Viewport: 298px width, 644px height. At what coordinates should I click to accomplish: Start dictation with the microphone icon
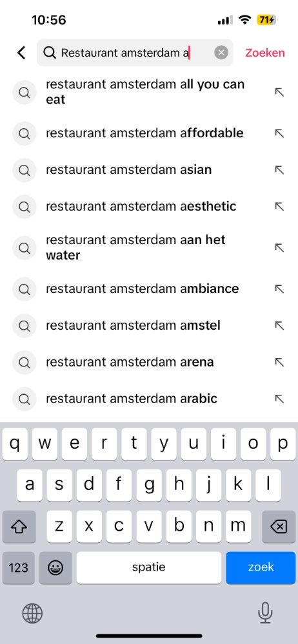[265, 613]
